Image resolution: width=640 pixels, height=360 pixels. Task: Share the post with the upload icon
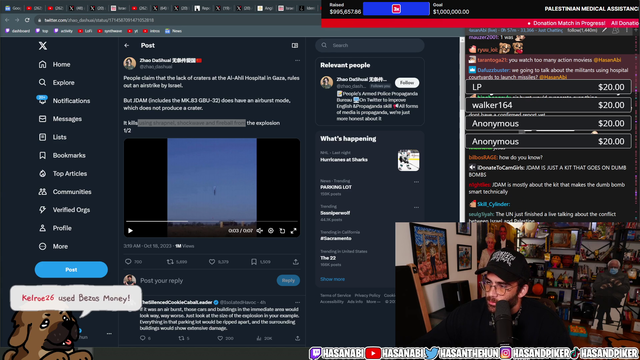[296, 262]
